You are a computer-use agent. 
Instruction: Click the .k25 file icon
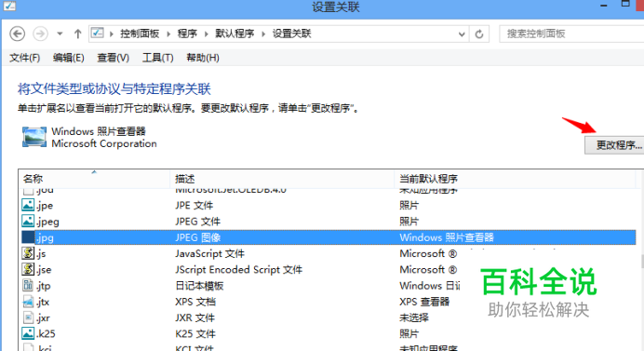point(28,333)
